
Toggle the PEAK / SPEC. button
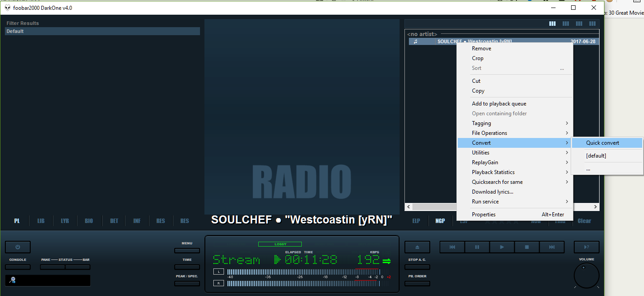pyautogui.click(x=187, y=284)
